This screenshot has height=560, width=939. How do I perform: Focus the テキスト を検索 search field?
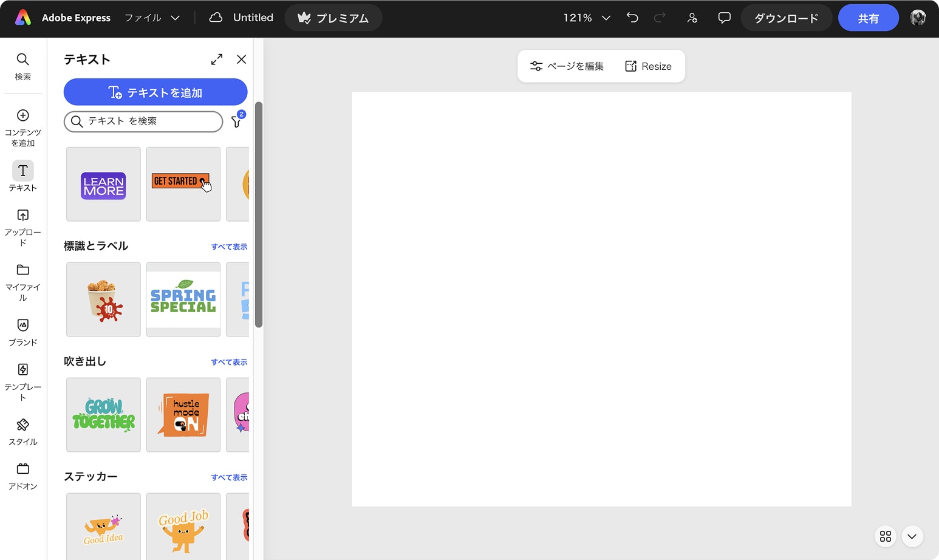point(143,121)
